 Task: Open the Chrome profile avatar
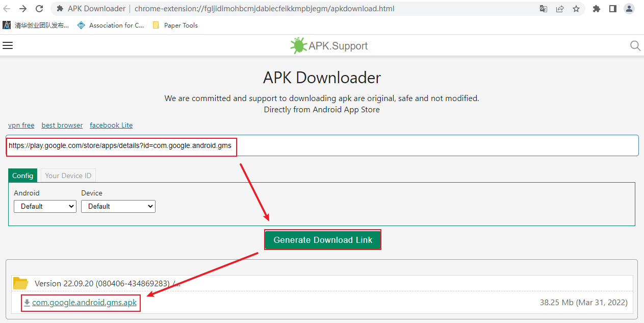tap(629, 9)
